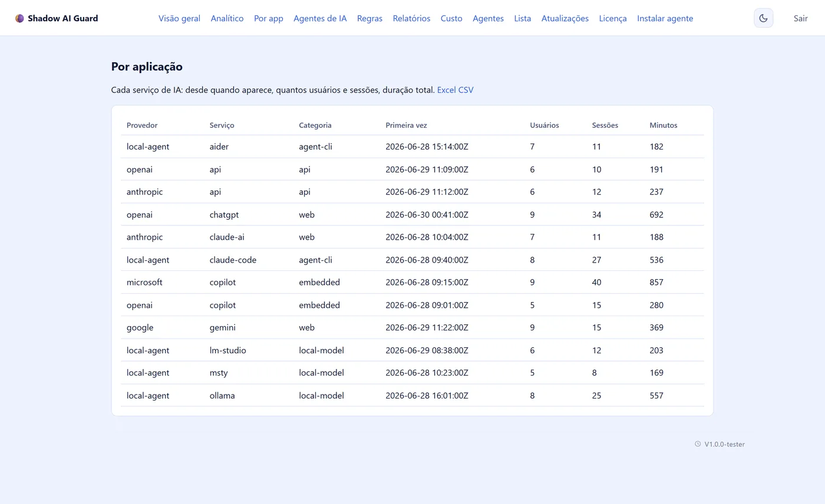Viewport: 825px width, 504px height.
Task: Open the Relatórios page
Action: pyautogui.click(x=411, y=18)
